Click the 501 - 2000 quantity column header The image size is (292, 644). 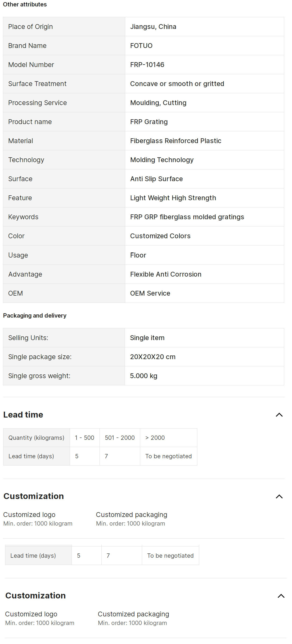click(x=120, y=438)
